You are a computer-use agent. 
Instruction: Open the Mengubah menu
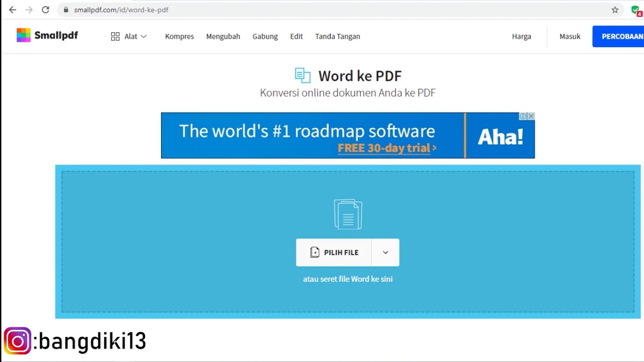click(223, 36)
